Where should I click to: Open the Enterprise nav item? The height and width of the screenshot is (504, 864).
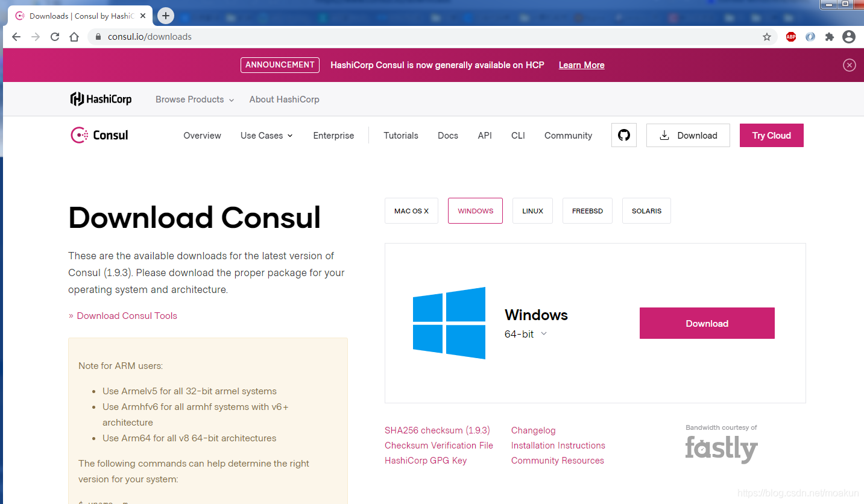pyautogui.click(x=333, y=136)
